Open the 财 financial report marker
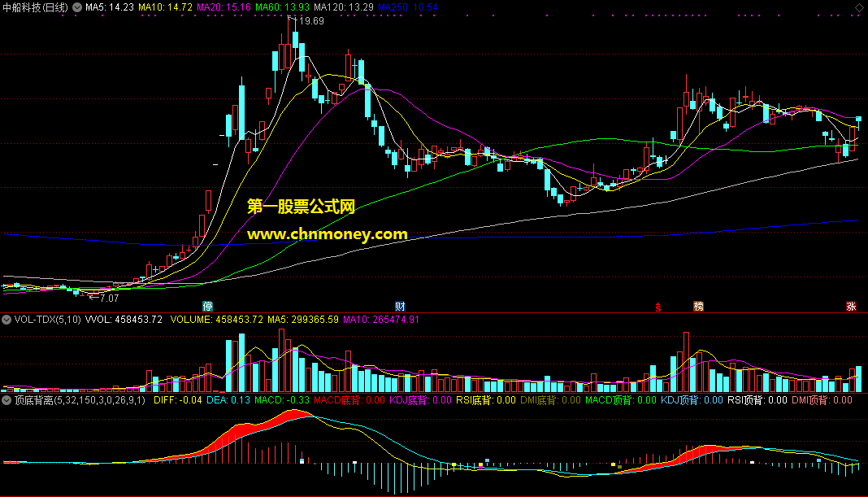Screen dimensions: 868x497 [400, 307]
